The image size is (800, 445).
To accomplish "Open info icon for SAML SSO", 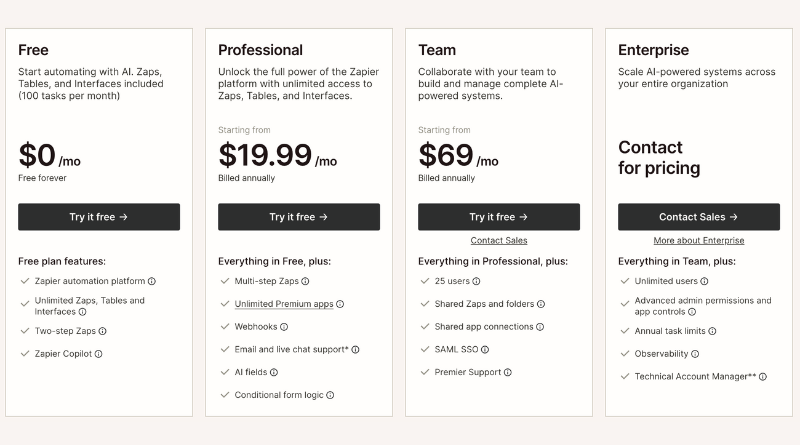I will 486,349.
